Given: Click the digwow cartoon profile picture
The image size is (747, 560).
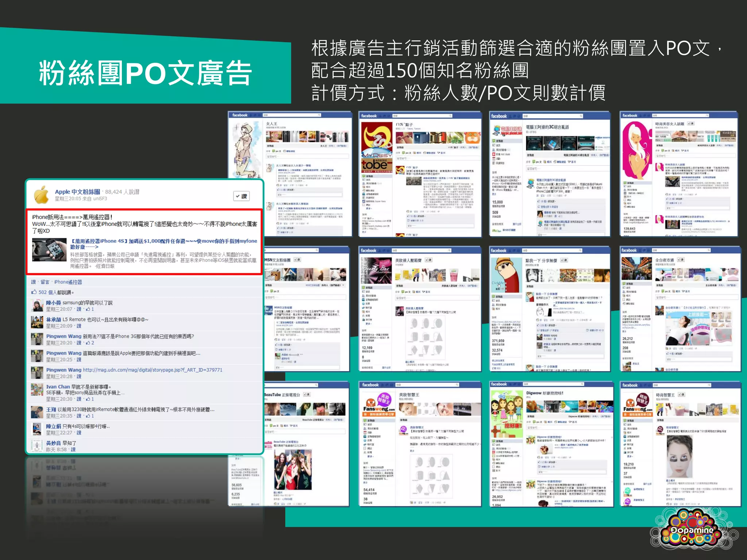Looking at the screenshot, I should 507,414.
